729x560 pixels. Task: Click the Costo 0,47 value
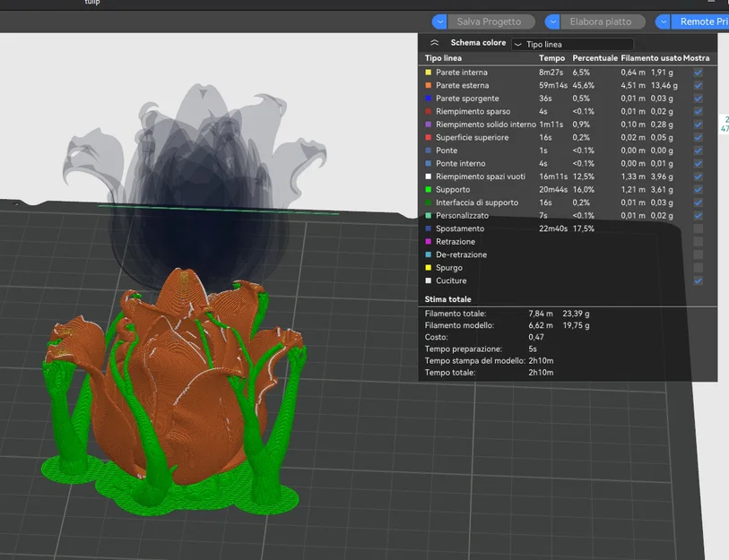pyautogui.click(x=536, y=337)
